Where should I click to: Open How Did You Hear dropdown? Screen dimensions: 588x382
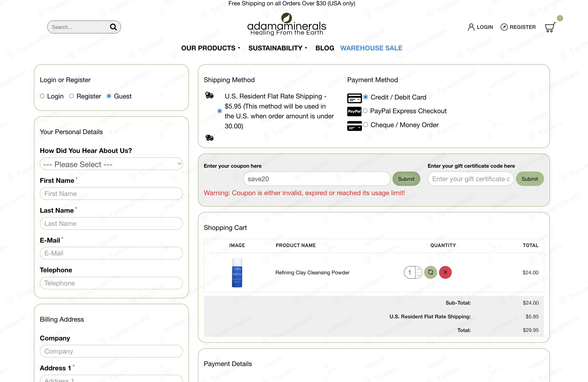pyautogui.click(x=111, y=164)
